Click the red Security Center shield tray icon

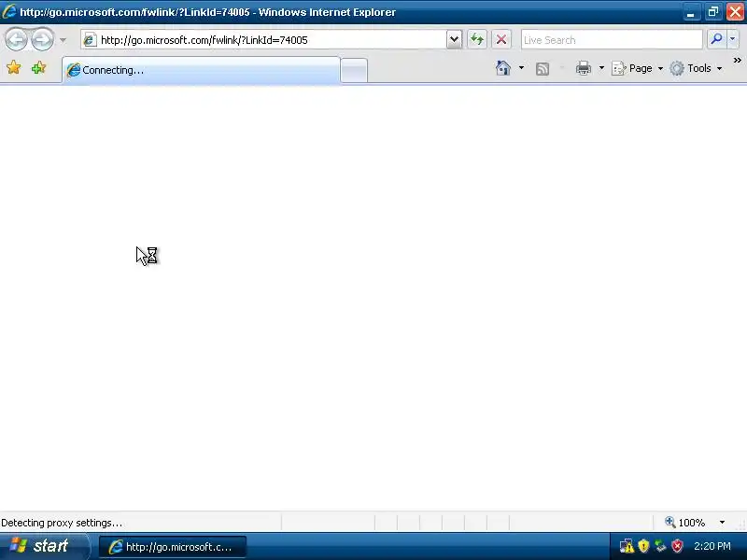(x=677, y=546)
